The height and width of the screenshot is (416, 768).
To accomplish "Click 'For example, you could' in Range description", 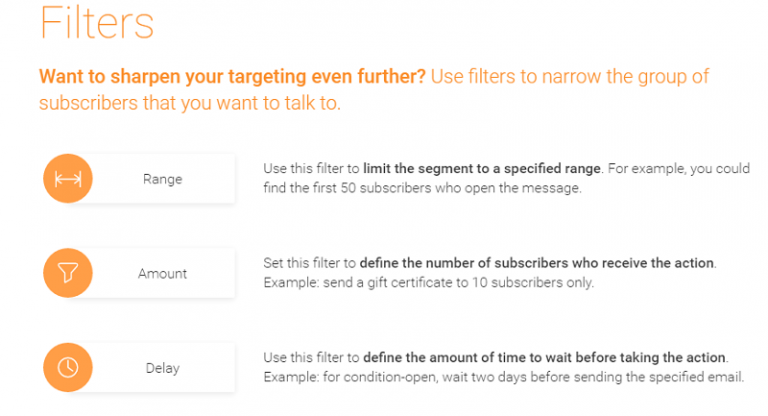I will [x=679, y=169].
